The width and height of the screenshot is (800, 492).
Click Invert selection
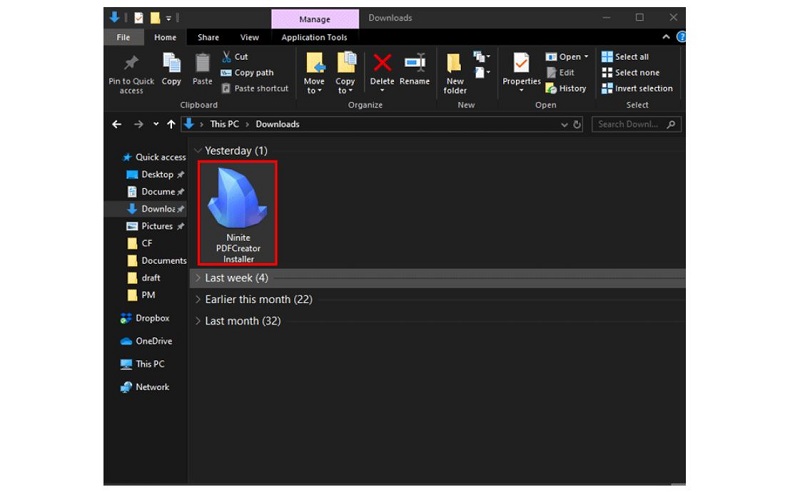point(637,88)
